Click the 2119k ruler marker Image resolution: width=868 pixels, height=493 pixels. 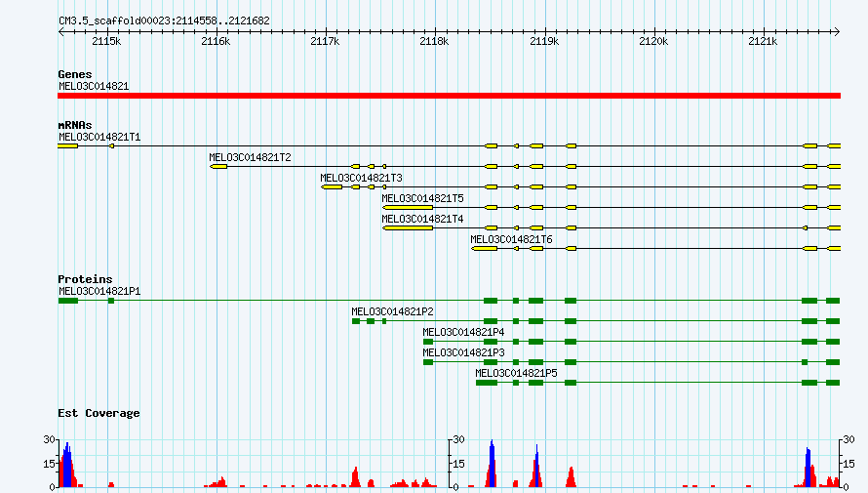click(x=544, y=42)
